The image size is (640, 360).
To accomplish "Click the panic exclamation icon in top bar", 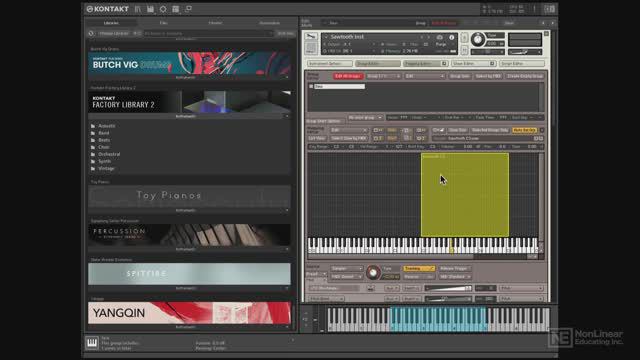I will point(534,9).
